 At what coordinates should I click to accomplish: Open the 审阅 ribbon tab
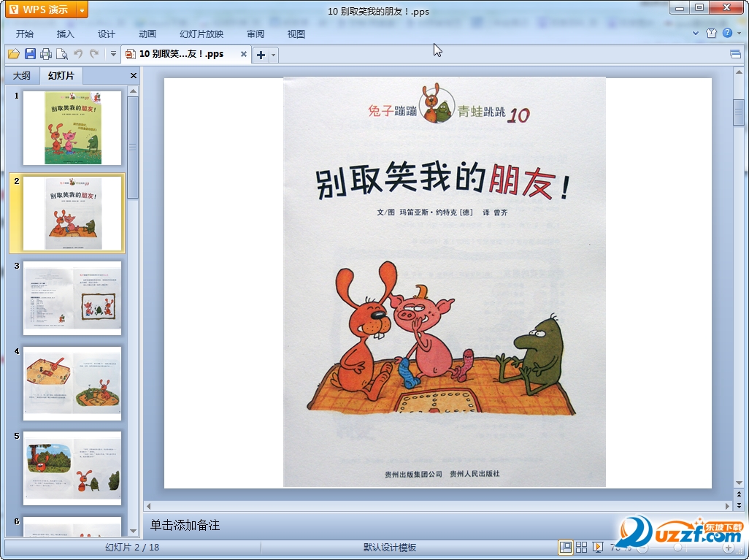[256, 34]
